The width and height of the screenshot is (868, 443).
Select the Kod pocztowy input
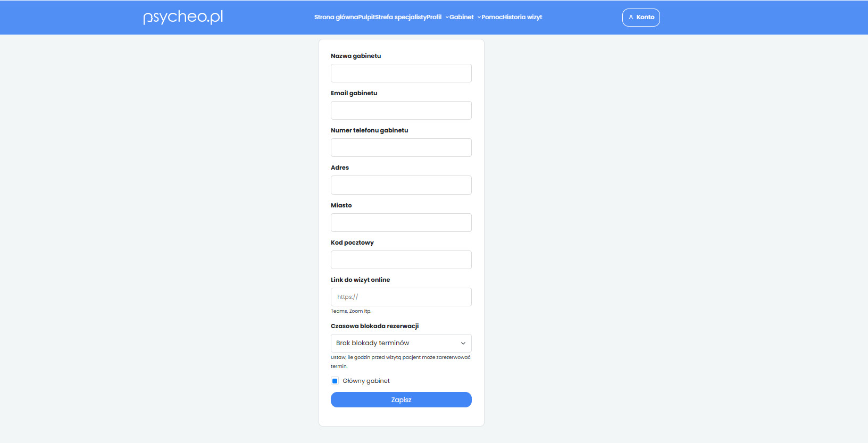[401, 260]
